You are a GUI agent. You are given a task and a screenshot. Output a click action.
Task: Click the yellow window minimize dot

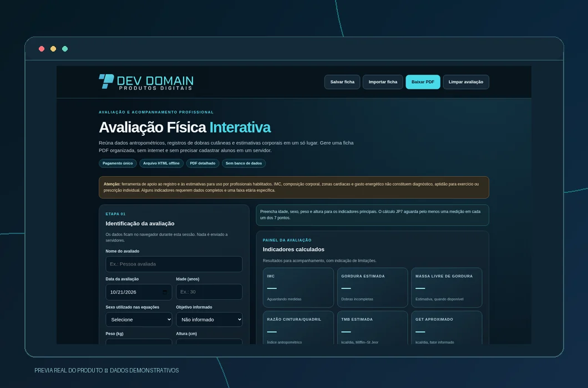(x=53, y=49)
